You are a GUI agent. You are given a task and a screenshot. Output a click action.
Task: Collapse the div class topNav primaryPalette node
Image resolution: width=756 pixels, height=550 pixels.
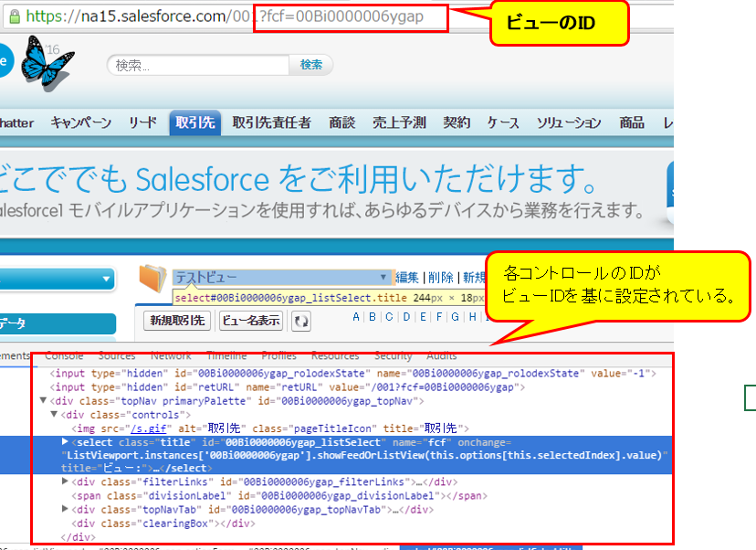(43, 400)
